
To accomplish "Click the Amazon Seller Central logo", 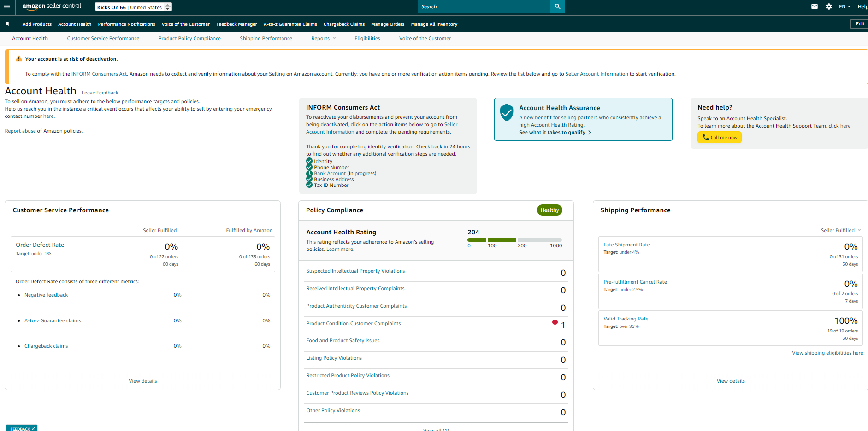I will coord(52,6).
